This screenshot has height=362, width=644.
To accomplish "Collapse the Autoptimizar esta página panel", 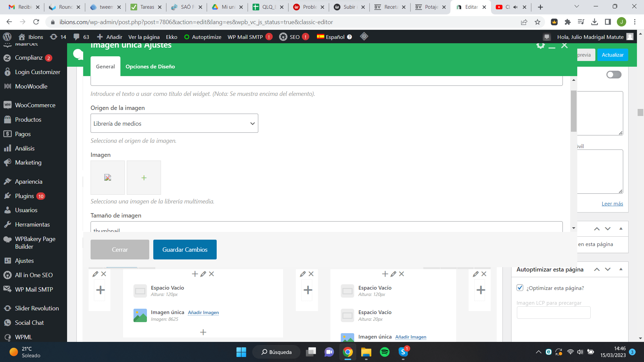I will tap(621, 269).
